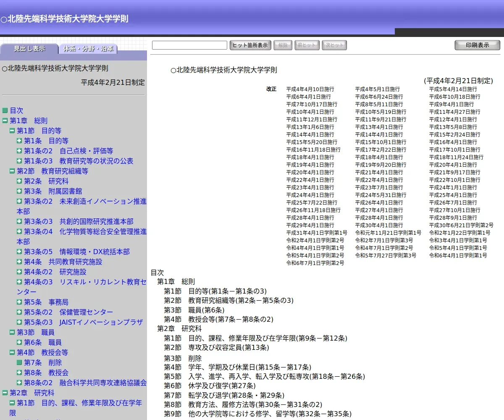504x420 pixels.
Task: Expand plus icon beside 第6条 職員
Action: (x=19, y=342)
